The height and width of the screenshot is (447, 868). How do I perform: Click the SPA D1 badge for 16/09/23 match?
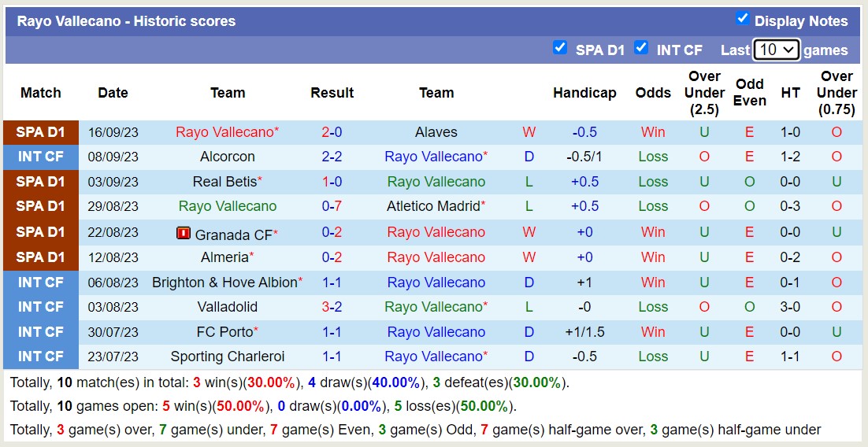pos(41,132)
